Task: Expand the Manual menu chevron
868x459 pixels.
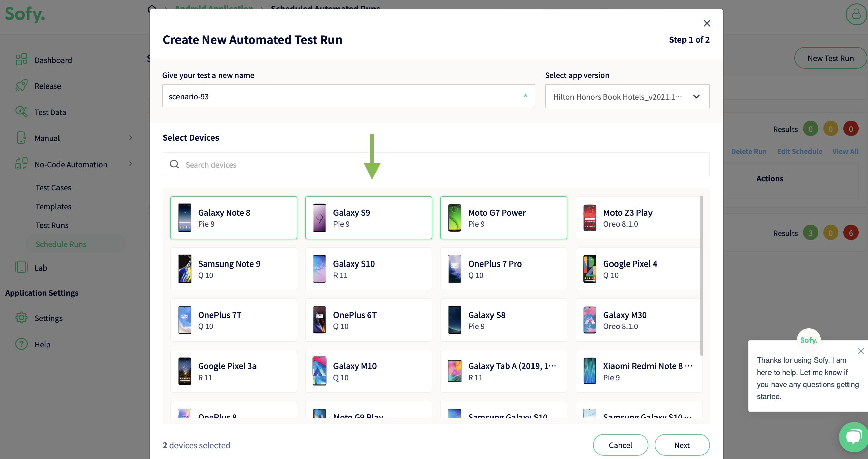Action: tap(131, 138)
